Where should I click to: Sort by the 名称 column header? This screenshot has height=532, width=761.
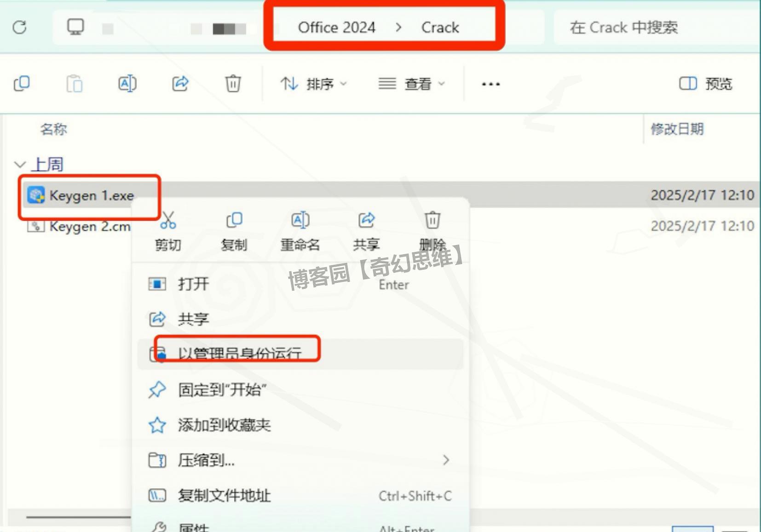[53, 129]
